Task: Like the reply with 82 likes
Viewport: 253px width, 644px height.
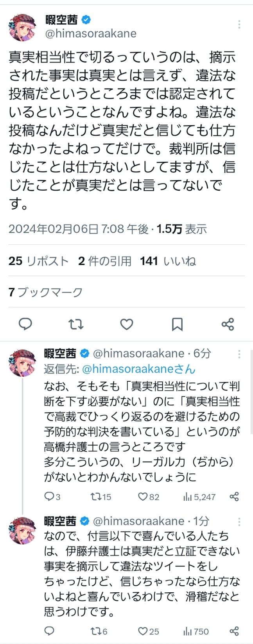Action: [143, 497]
